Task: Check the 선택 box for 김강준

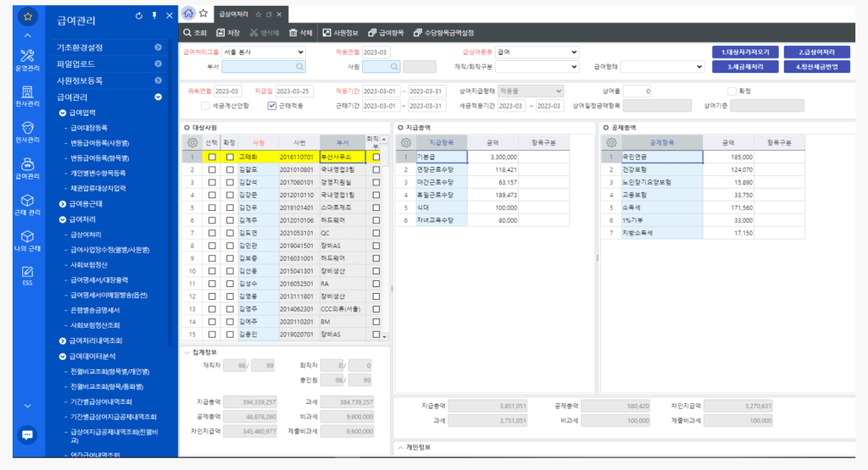Action: (212, 195)
